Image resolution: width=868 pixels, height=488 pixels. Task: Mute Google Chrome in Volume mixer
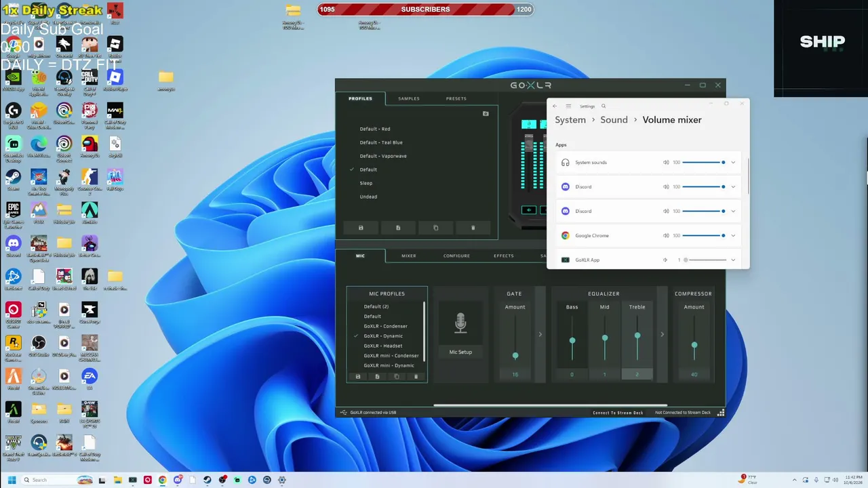click(666, 236)
